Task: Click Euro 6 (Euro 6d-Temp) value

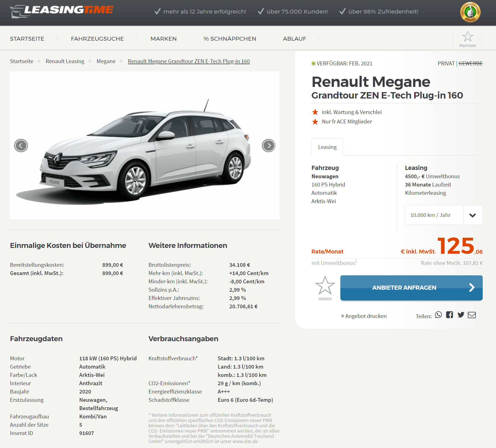Action: [x=246, y=400]
